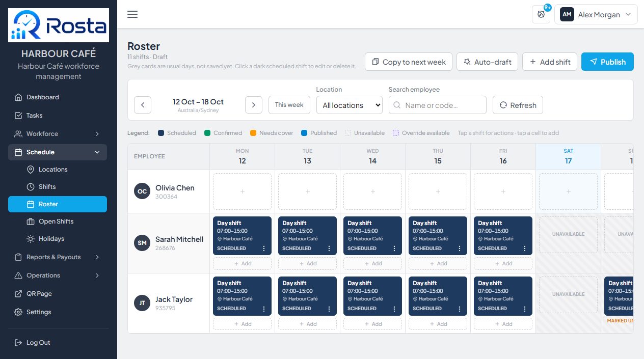Open Sarah Mitchell's Thursday shift options menu

coord(460,248)
